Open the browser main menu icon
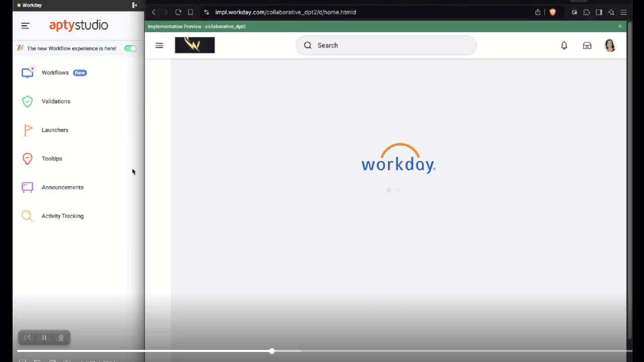644x362 pixels. tap(623, 12)
